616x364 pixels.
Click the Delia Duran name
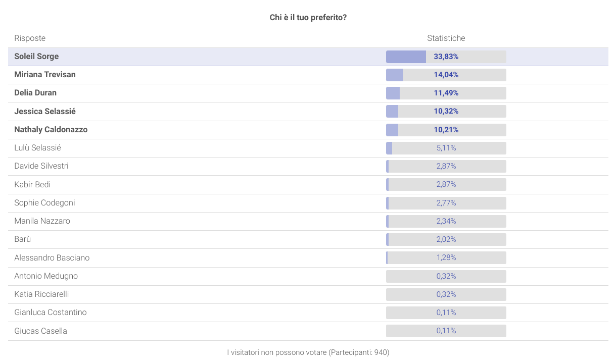35,93
